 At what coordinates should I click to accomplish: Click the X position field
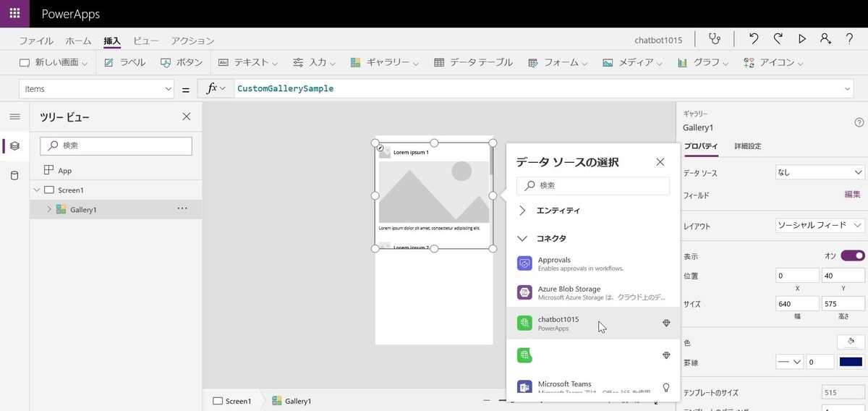pos(797,276)
